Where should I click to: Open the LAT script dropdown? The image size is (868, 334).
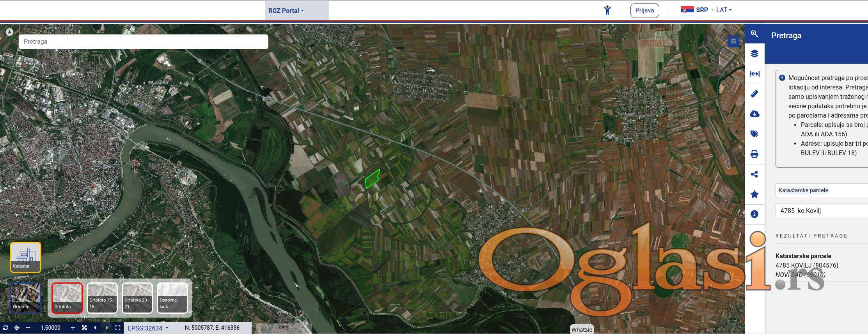pyautogui.click(x=724, y=10)
